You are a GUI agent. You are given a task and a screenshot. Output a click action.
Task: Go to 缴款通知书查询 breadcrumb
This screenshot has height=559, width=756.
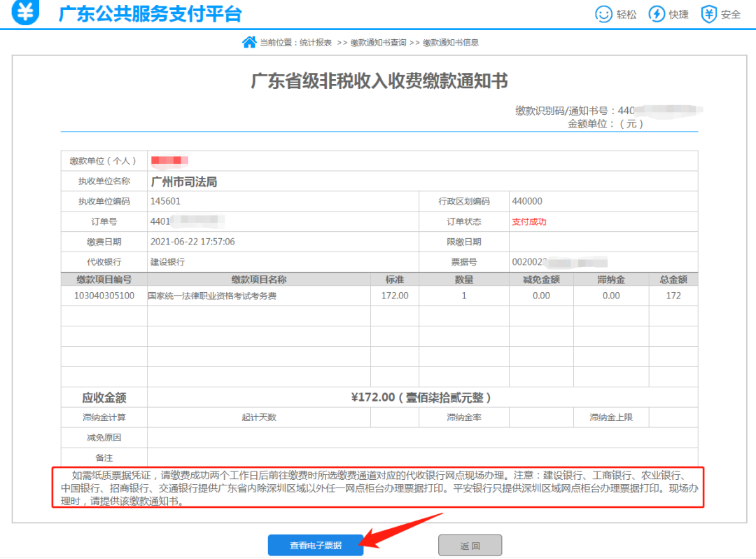tap(378, 43)
